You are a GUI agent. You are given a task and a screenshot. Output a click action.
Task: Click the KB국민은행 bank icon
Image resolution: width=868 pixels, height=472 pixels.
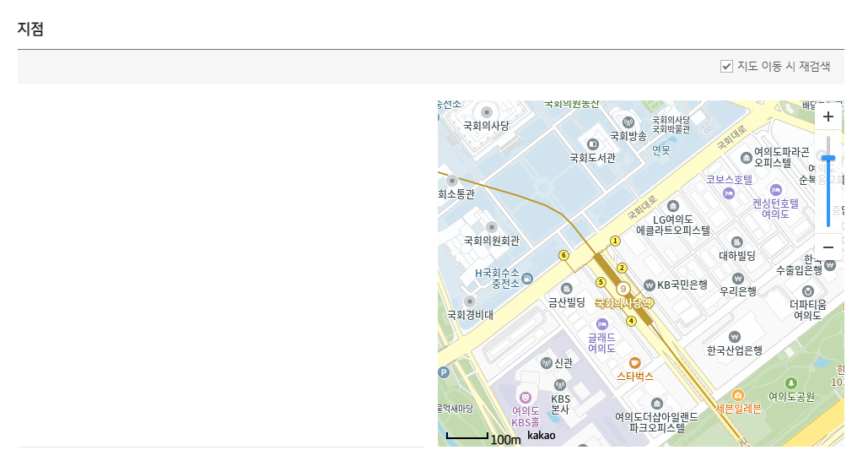(x=650, y=285)
